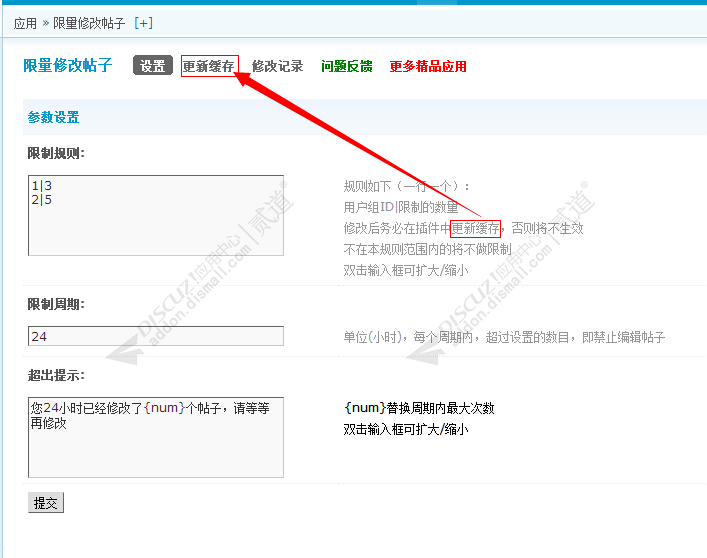This screenshot has width=707, height=558.
Task: Click the hint 修改后务必在插件中更新缓存
Action: click(x=463, y=228)
